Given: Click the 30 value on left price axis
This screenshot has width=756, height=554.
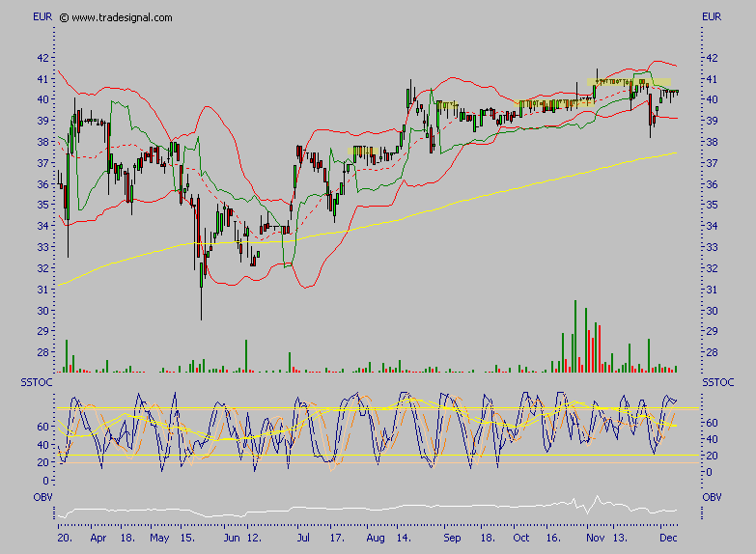Looking at the screenshot, I should tap(42, 311).
